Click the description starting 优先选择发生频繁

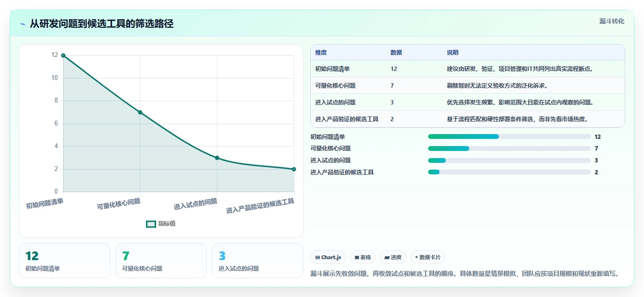[520, 103]
